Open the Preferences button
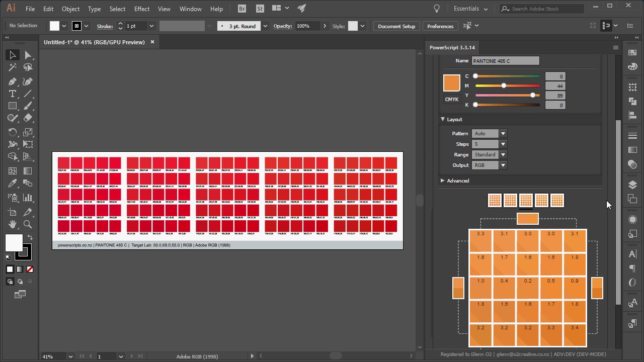The height and width of the screenshot is (362, 644). tap(440, 26)
